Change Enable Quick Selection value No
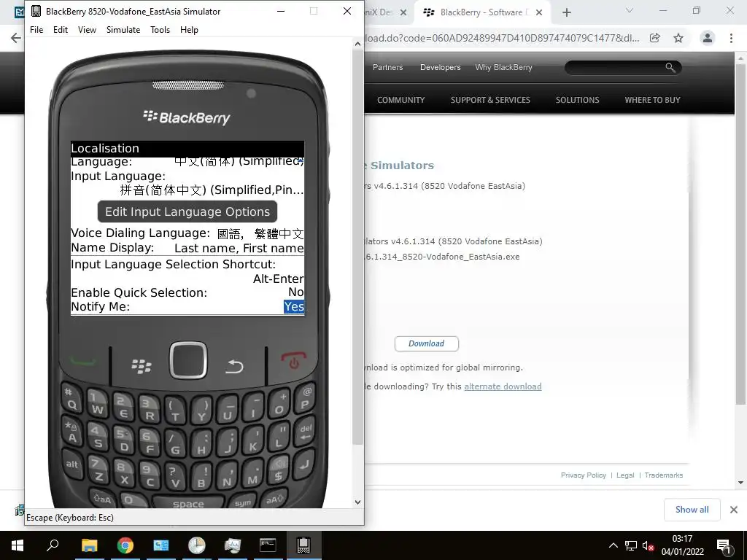 click(x=296, y=292)
